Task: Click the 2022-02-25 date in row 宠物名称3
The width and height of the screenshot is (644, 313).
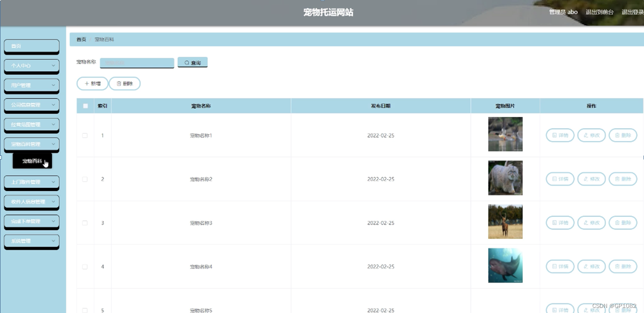Action: [x=381, y=223]
